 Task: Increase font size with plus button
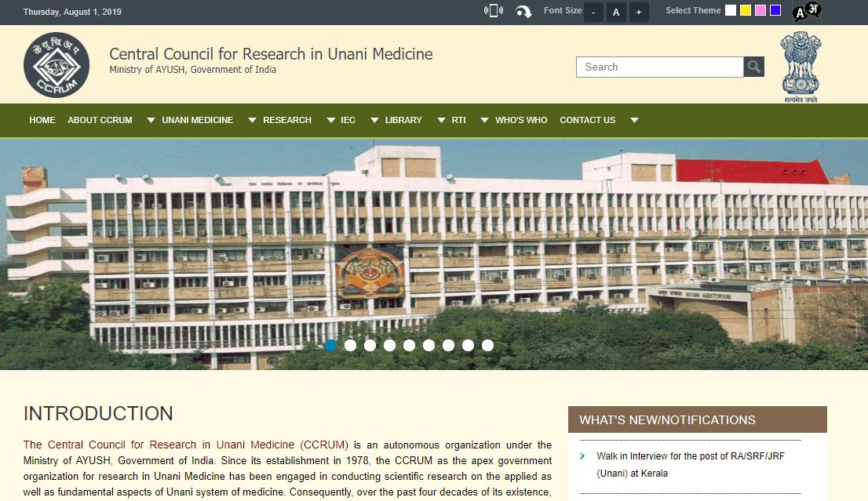click(x=639, y=13)
